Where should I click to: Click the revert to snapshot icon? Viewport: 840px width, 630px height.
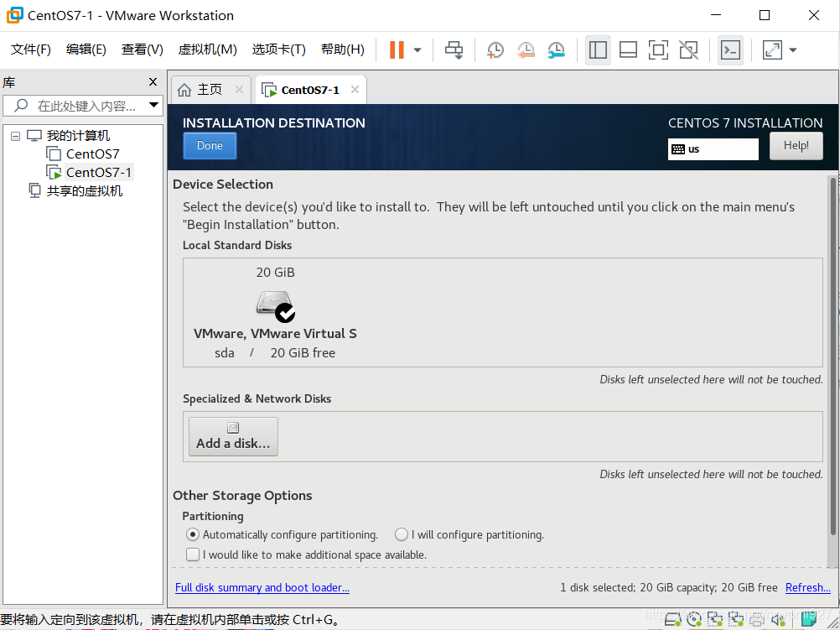pos(526,49)
